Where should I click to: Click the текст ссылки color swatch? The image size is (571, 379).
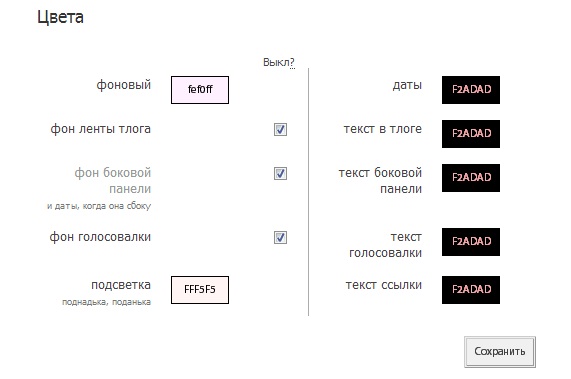[x=471, y=290]
